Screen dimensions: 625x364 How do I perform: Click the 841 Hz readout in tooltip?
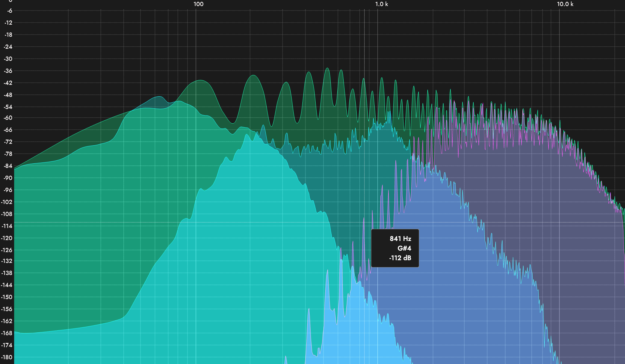click(400, 239)
